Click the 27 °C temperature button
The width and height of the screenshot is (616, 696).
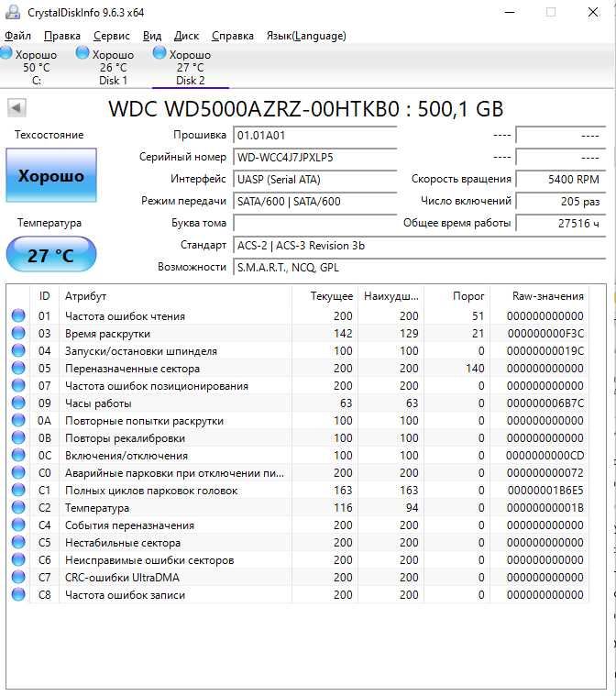[51, 255]
